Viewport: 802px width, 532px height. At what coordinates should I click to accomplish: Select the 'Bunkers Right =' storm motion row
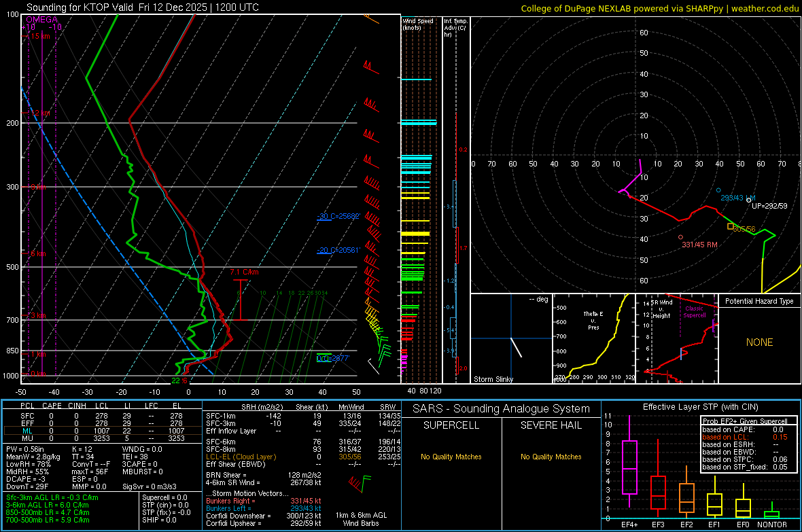pyautogui.click(x=264, y=501)
